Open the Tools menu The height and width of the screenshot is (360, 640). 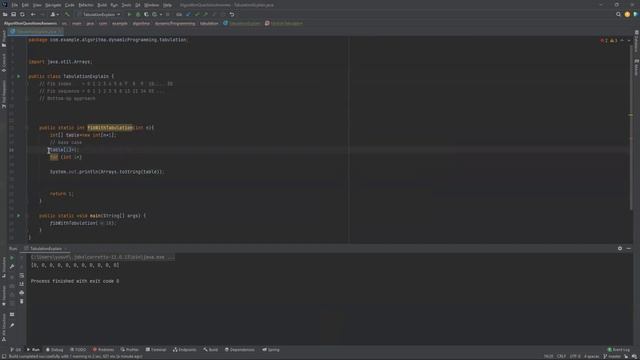[x=127, y=5]
